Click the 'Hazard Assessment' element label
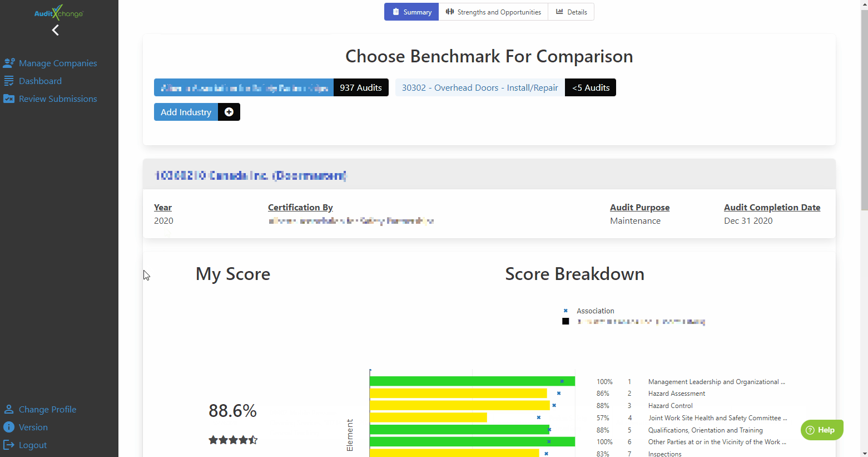This screenshot has height=457, width=868. [676, 394]
